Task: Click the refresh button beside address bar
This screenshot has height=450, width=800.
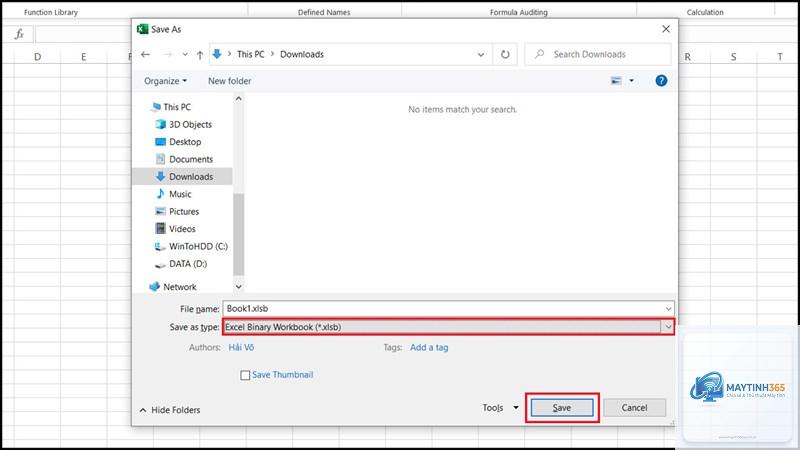Action: pyautogui.click(x=505, y=54)
